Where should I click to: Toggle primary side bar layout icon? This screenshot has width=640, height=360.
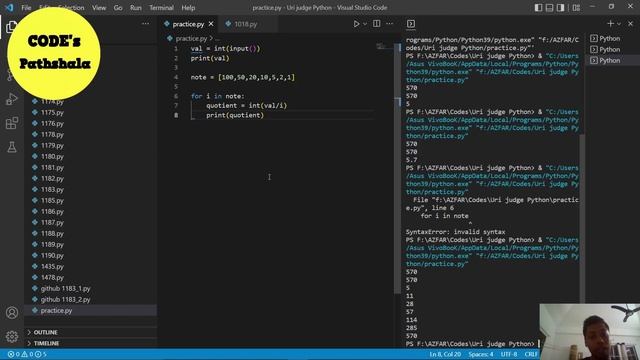point(538,7)
